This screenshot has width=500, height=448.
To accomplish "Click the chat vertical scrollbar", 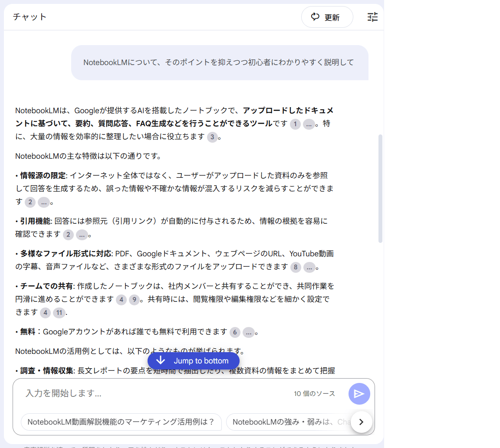I will 380,189.
